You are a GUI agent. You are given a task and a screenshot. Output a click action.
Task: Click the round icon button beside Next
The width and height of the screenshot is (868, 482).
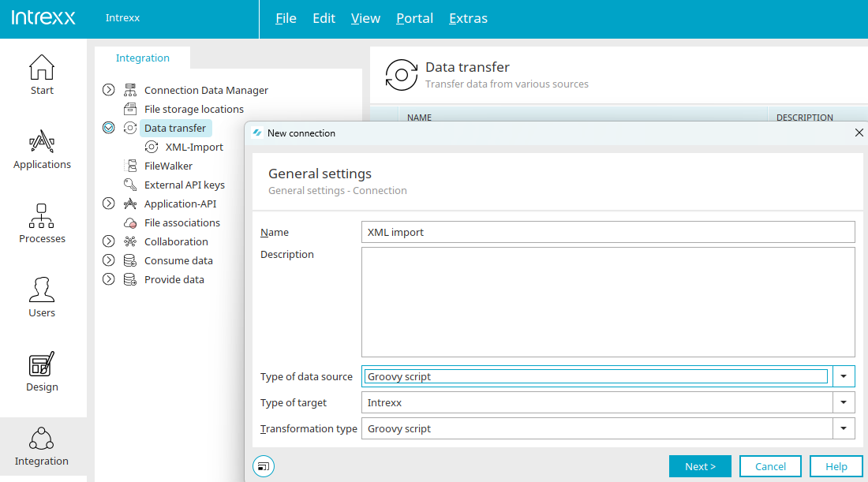click(x=264, y=466)
